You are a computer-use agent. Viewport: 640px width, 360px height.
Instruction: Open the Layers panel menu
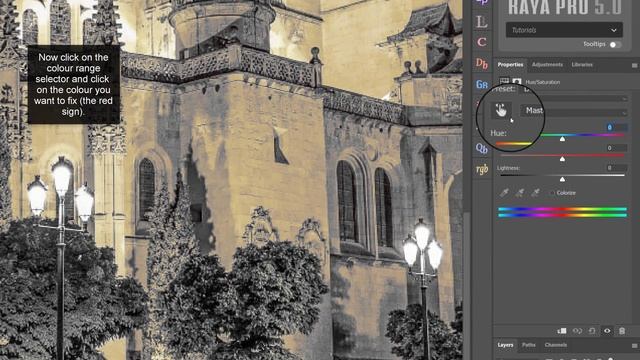(634, 346)
